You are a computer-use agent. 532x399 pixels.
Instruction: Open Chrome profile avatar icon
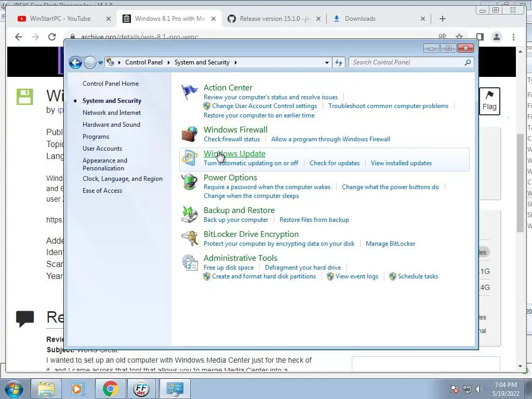tap(496, 37)
